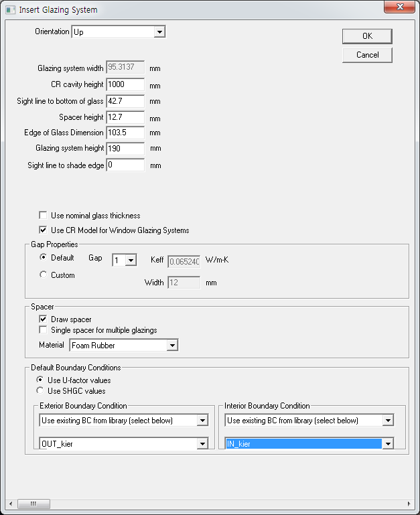Screen dimensions: 420x515
Task: Open the Gap number dropdown
Action: point(131,260)
